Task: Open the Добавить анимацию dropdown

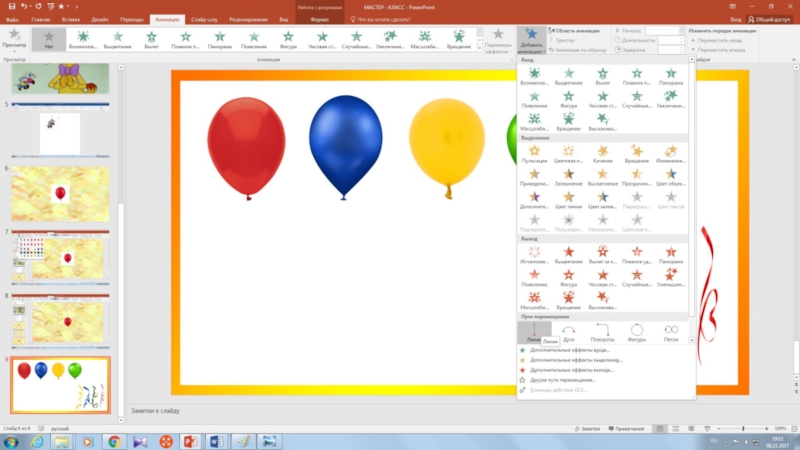Action: (532, 41)
